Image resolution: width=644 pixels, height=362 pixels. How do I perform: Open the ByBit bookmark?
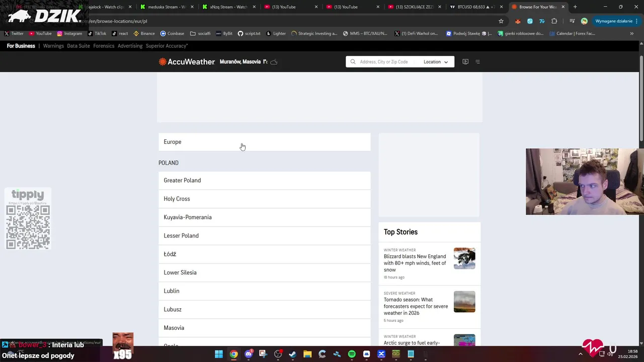tap(224, 34)
